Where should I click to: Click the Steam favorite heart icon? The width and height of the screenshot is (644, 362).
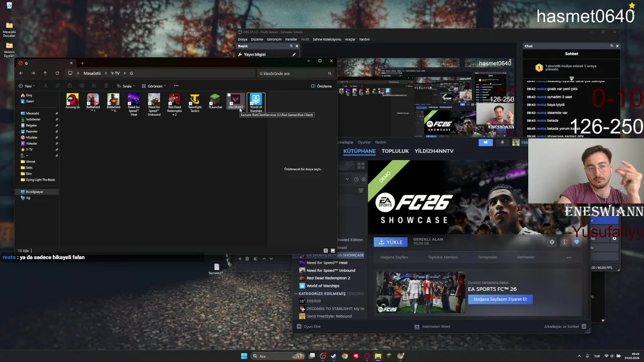pos(577,242)
